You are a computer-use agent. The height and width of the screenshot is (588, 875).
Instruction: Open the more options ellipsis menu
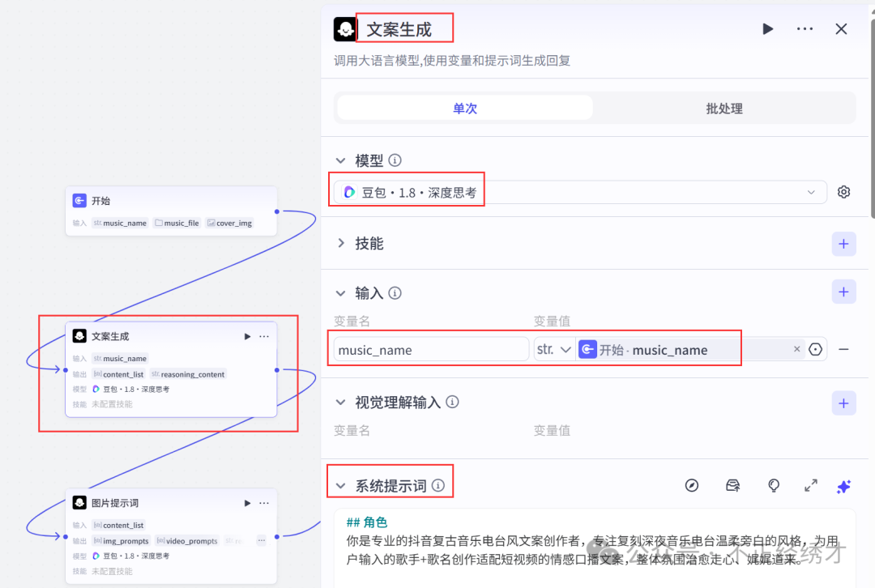coord(805,28)
